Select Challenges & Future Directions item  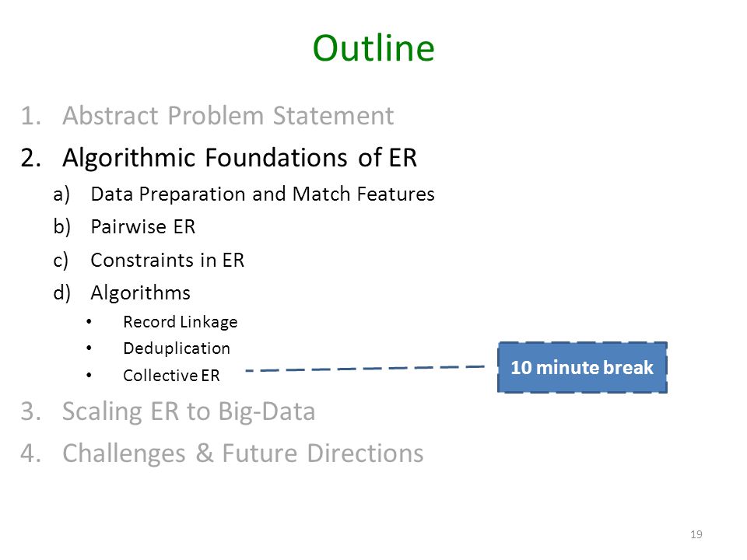pos(243,453)
